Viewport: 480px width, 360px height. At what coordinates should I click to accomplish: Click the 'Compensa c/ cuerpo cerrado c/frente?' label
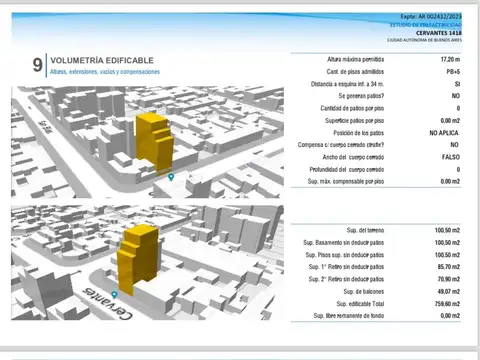[x=341, y=145]
